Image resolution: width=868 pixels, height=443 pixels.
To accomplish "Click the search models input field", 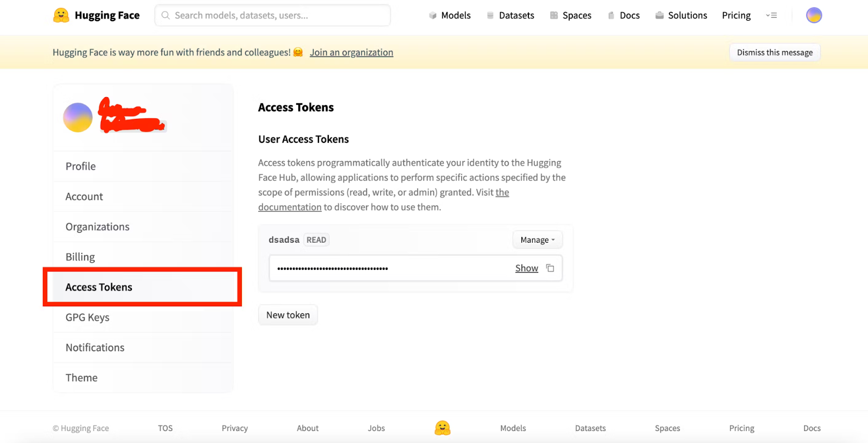I will click(272, 16).
